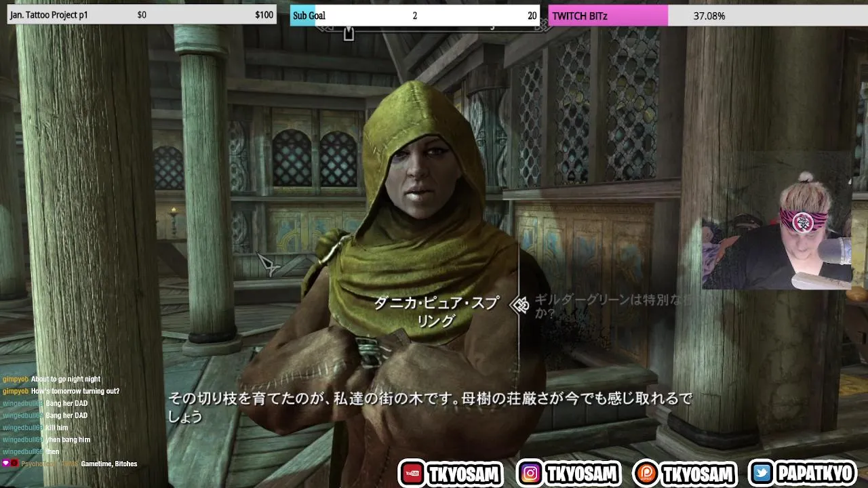Click gimpyob's name beside 'About to go night night'
Viewport: 868px width, 488px height.
(16, 380)
